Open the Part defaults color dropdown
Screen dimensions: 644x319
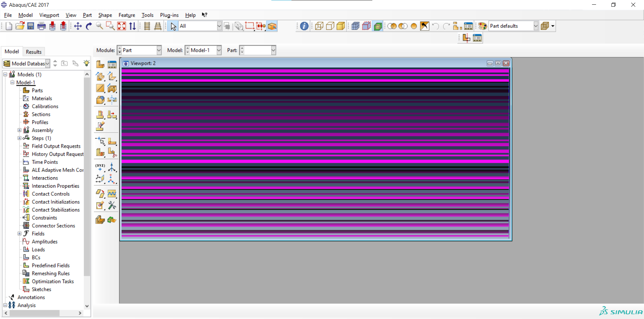(x=514, y=26)
